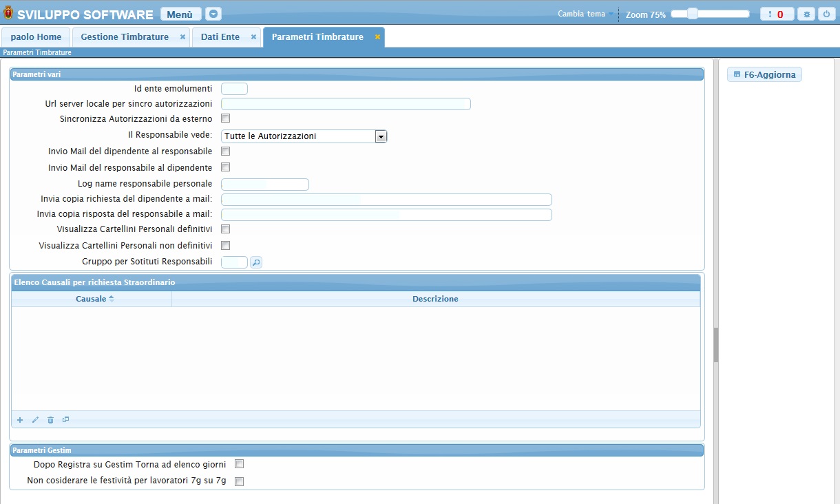
Task: Open lookup search for Gruppo per Sotituti Responsabili
Action: pyautogui.click(x=256, y=262)
